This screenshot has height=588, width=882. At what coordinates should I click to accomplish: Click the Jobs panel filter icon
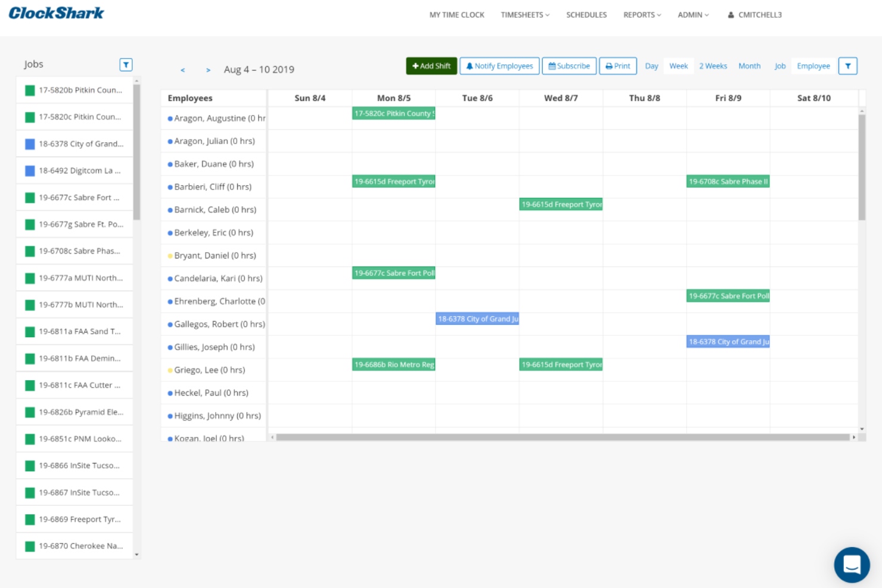coord(126,65)
